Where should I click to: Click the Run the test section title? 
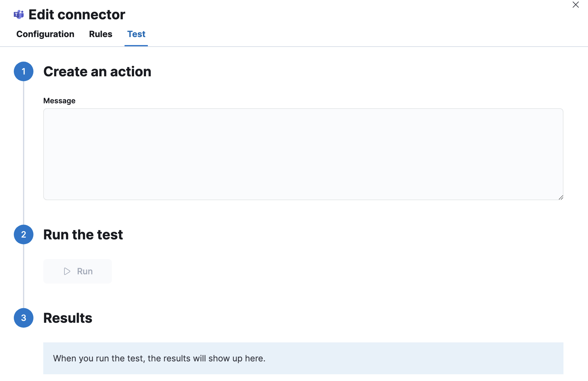click(x=83, y=234)
